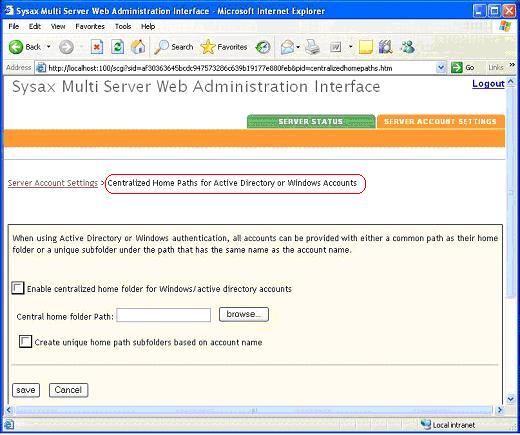Click the Logout link
The height and width of the screenshot is (435, 520).
[x=488, y=84]
